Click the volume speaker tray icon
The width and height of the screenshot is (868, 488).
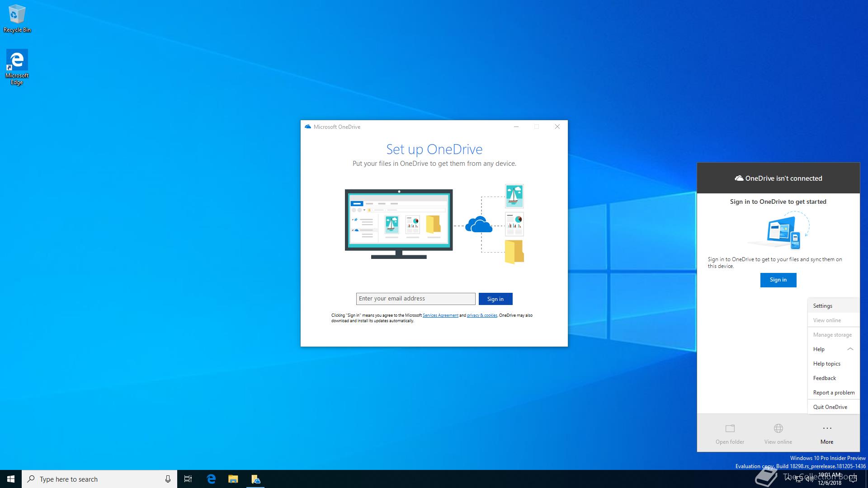click(809, 479)
